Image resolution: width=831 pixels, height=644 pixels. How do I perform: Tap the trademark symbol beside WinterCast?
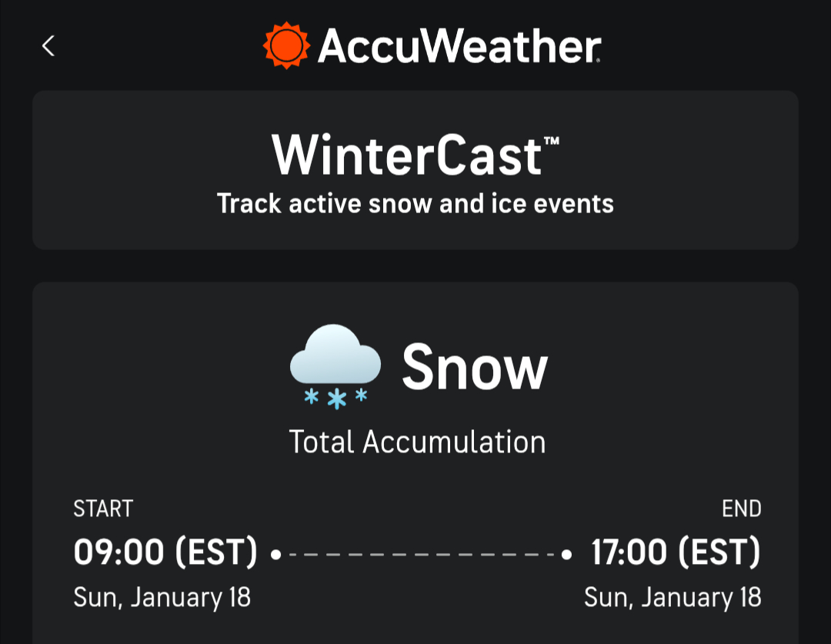[x=552, y=143]
